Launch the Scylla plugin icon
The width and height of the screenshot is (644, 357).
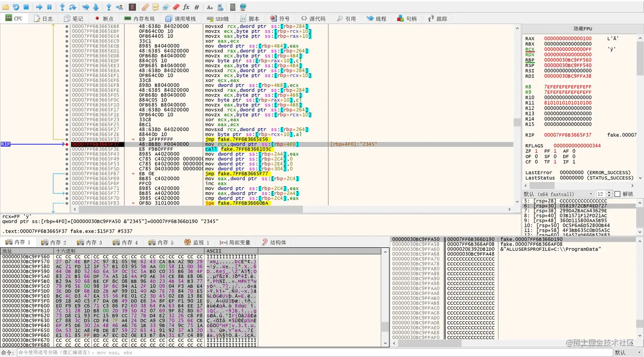(132, 7)
